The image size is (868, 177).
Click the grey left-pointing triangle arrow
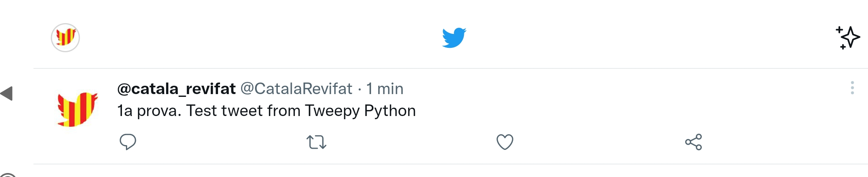click(x=7, y=94)
